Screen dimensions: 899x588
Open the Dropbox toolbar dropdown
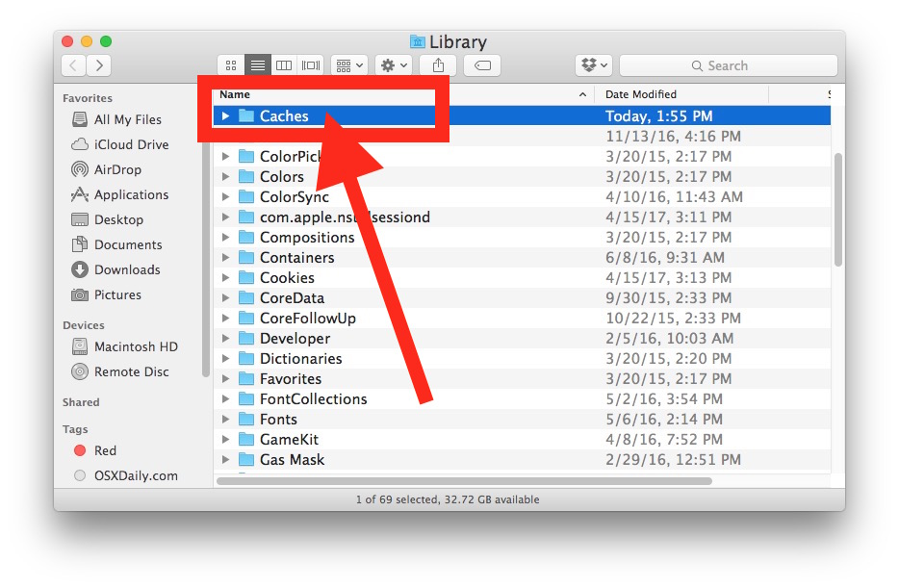[594, 65]
